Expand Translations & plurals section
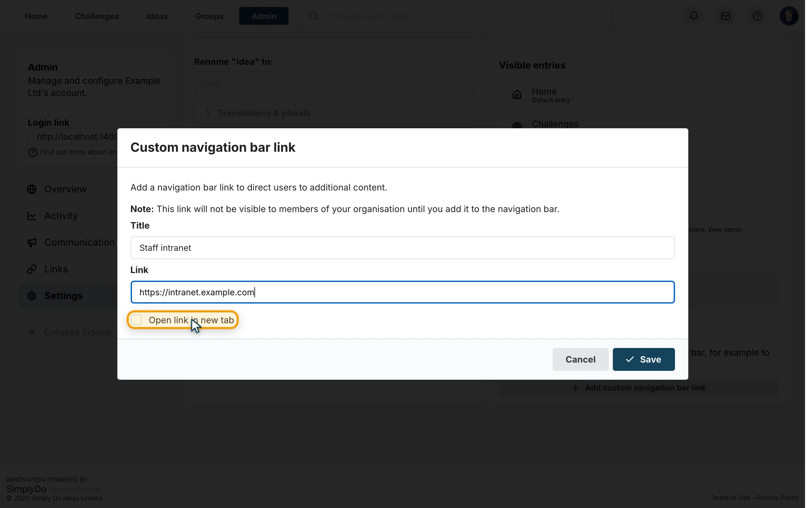Image resolution: width=812 pixels, height=508 pixels. (x=334, y=113)
